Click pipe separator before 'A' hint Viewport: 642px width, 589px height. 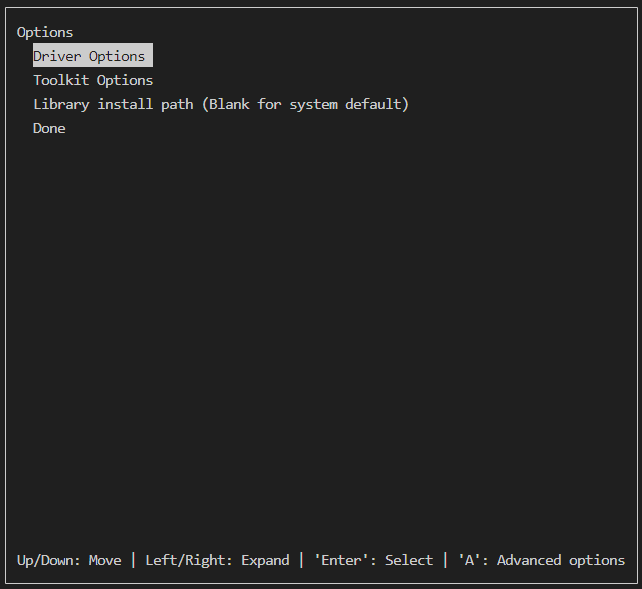click(445, 560)
